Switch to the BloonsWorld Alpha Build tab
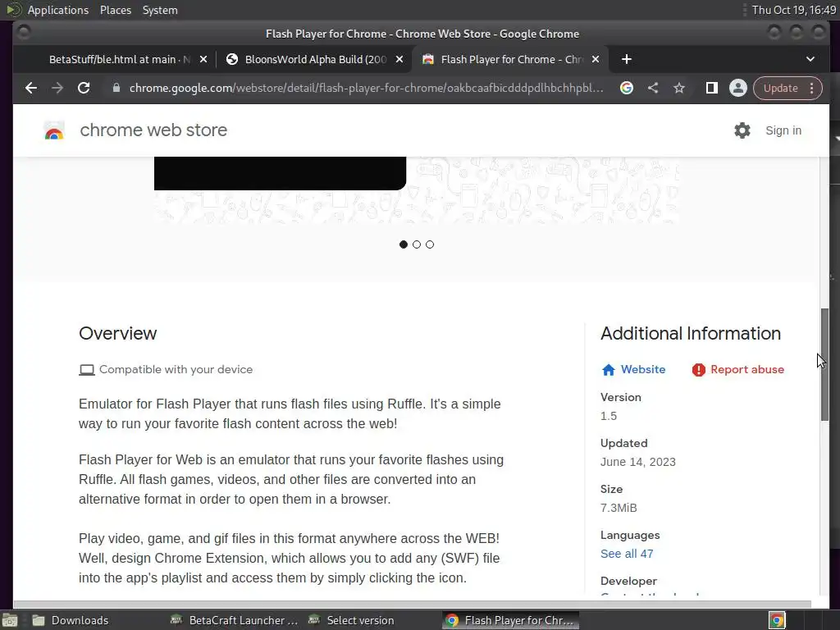 [x=315, y=59]
